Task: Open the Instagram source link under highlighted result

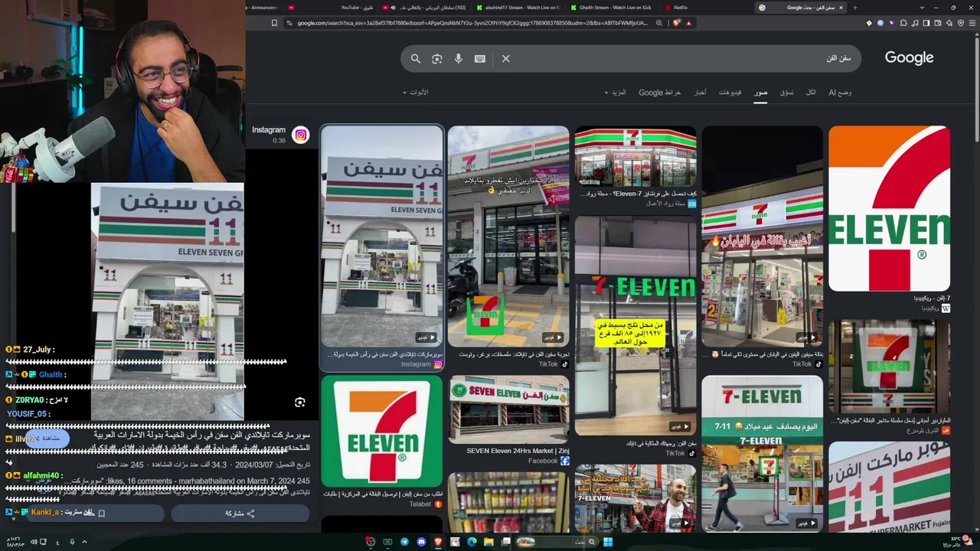Action: pos(422,364)
